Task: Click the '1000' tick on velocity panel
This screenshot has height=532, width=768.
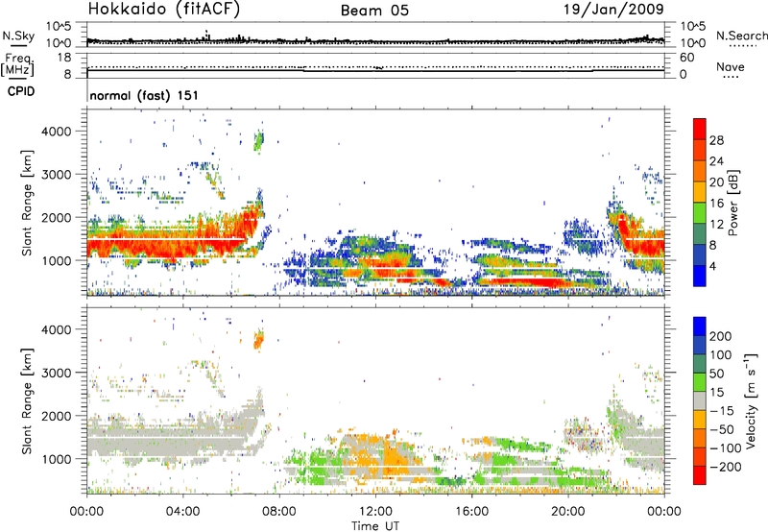Action: coord(57,459)
